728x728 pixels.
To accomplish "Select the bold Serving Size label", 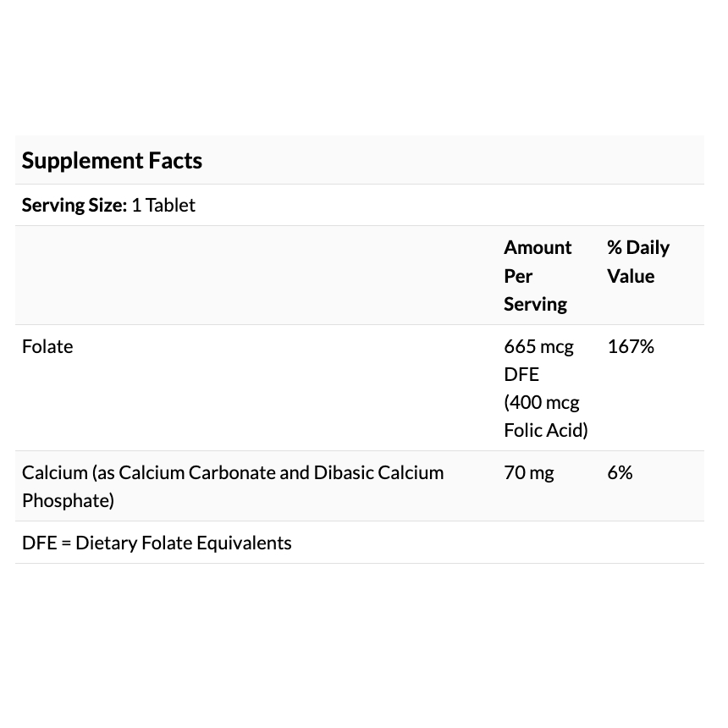I will (74, 205).
